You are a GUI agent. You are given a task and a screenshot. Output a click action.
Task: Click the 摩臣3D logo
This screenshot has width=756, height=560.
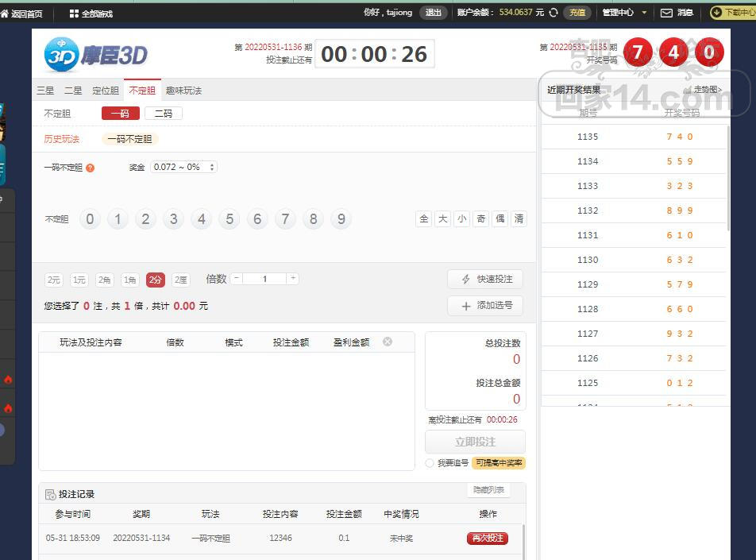point(95,55)
